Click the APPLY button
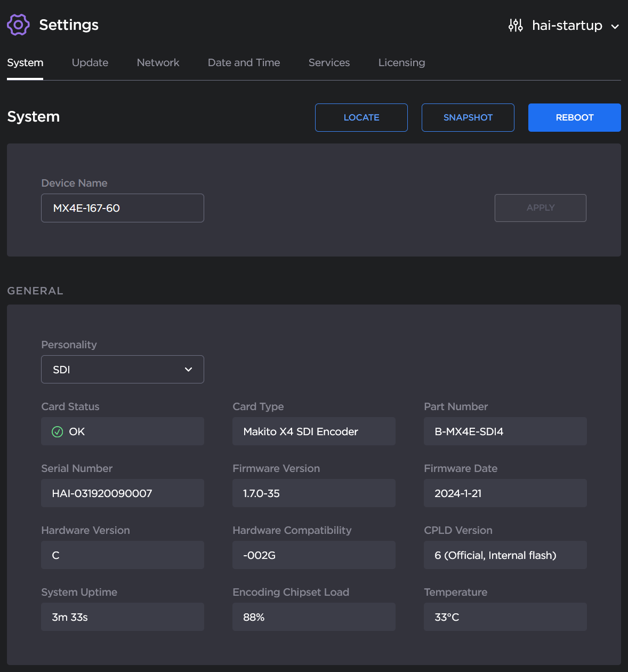This screenshot has height=672, width=628. click(x=540, y=208)
